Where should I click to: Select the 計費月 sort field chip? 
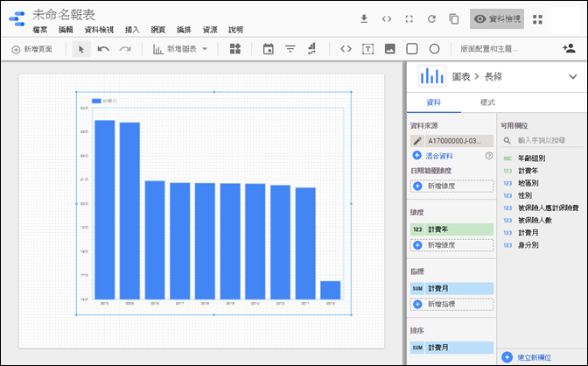point(451,348)
